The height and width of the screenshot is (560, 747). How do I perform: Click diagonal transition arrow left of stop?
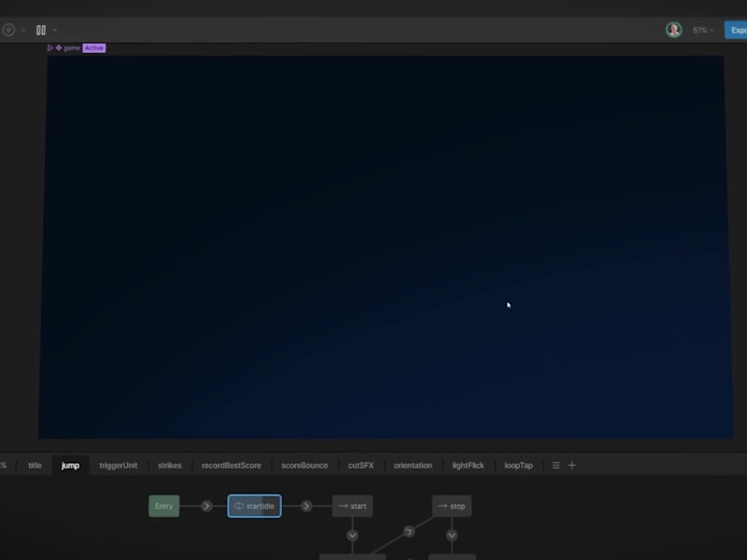pos(409,531)
